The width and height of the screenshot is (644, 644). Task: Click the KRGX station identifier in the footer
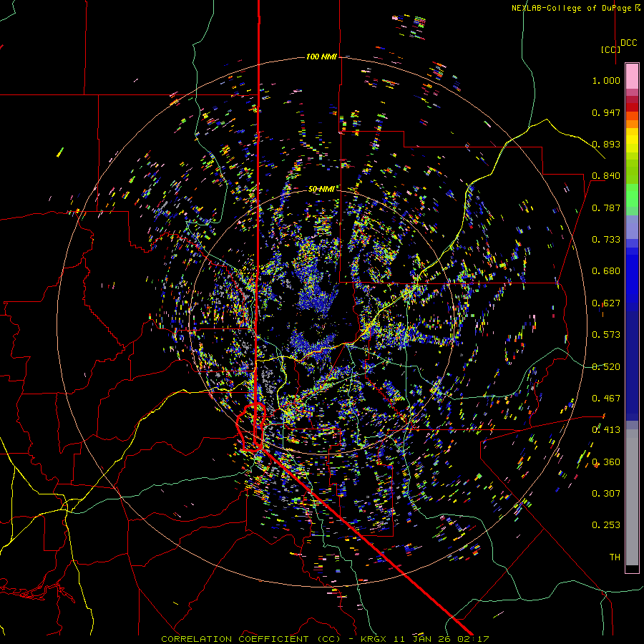pyautogui.click(x=375, y=639)
